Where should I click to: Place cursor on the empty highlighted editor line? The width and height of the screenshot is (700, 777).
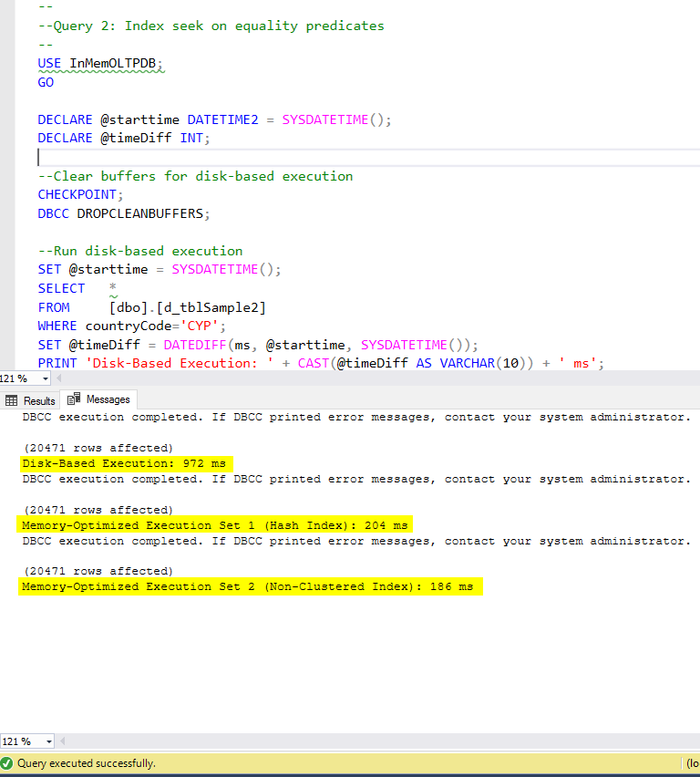click(366, 158)
